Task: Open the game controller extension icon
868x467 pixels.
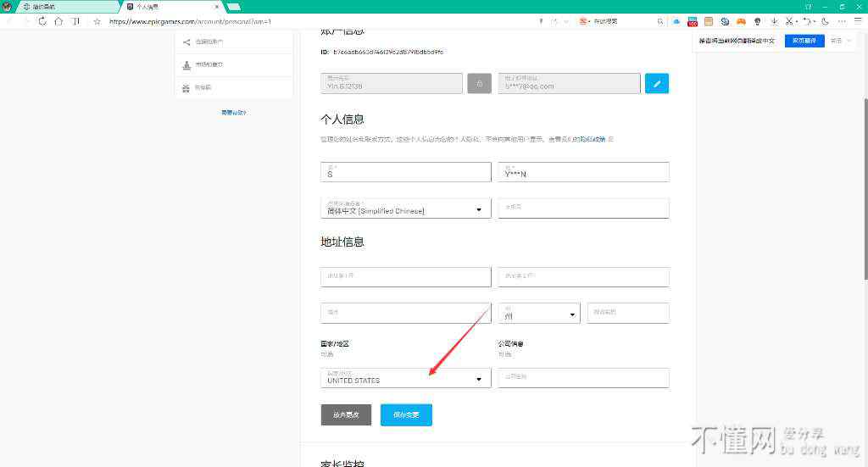Action: pyautogui.click(x=741, y=21)
